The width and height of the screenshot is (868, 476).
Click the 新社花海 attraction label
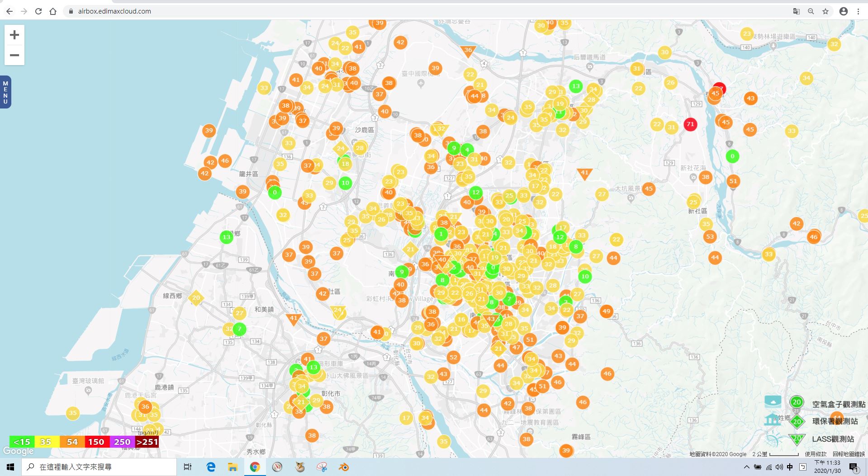tap(693, 168)
